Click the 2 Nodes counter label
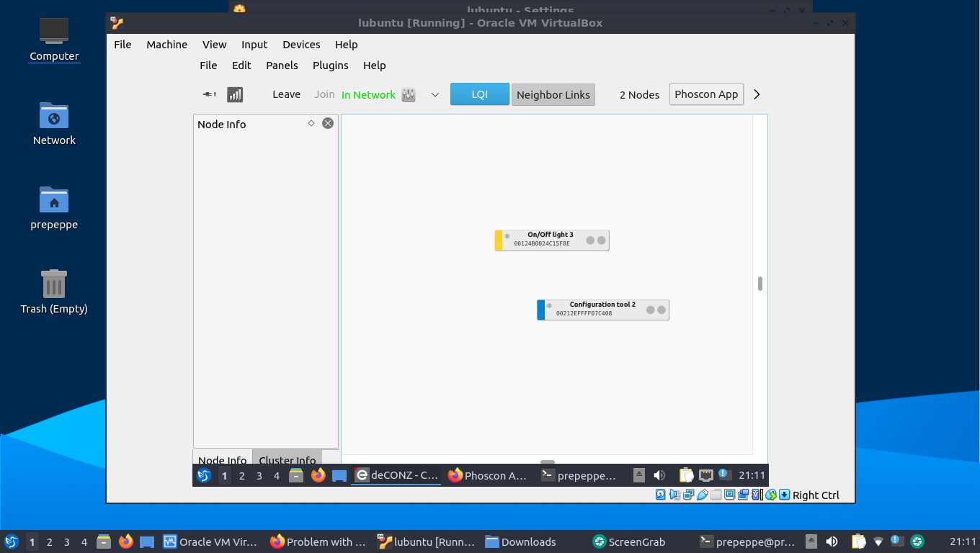The width and height of the screenshot is (980, 553). point(639,94)
